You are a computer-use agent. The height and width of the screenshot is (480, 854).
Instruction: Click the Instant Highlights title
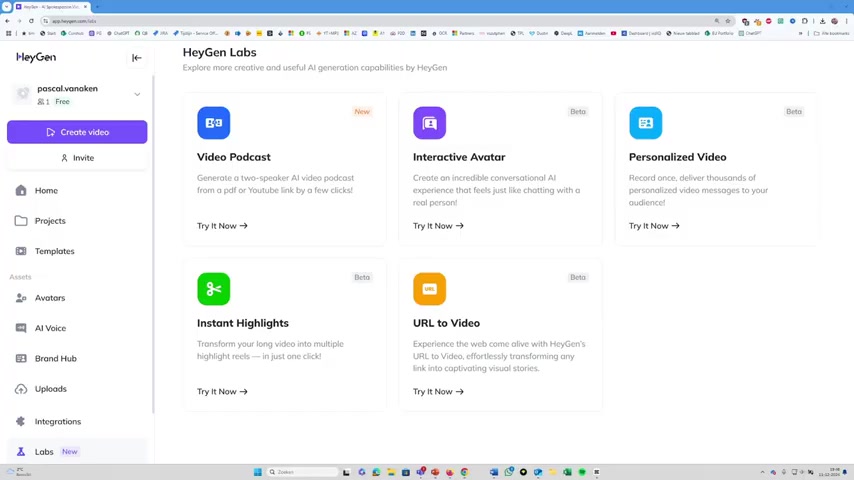[243, 323]
